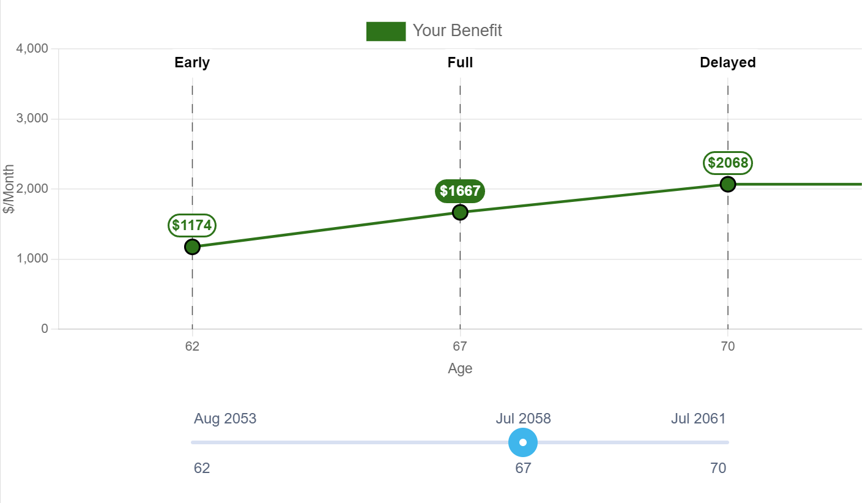Click the highlighted $1667 benefit label
This screenshot has width=868, height=503.
[460, 191]
